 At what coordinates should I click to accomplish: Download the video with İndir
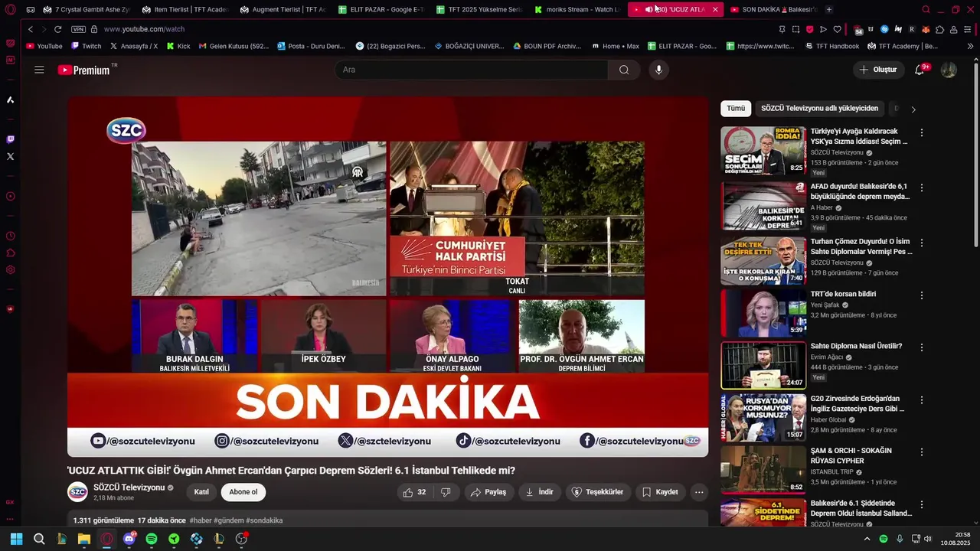[x=540, y=492]
